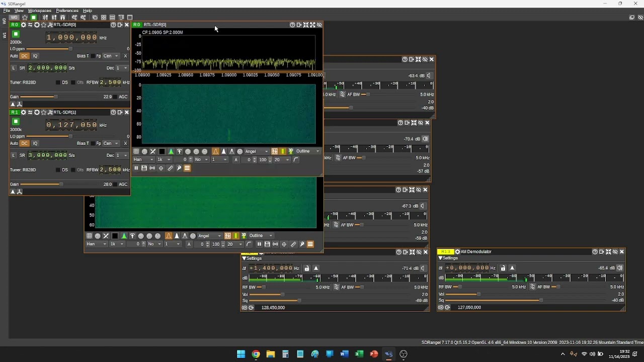
Task: Open the Fp Cen dropdown on RTL-SDR[1]
Action: point(111,143)
